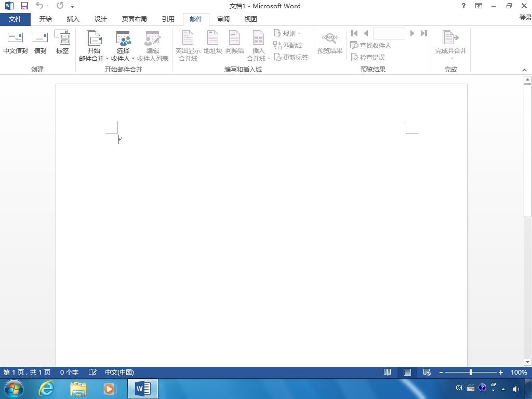
Task: Go to first record arrow
Action: tap(354, 33)
